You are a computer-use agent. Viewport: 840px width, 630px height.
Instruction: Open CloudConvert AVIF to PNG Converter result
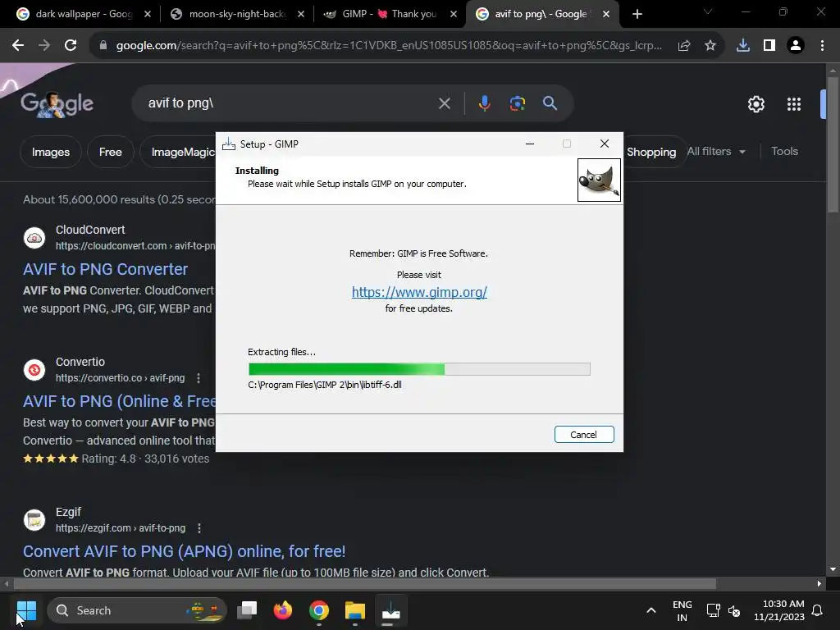pos(105,269)
